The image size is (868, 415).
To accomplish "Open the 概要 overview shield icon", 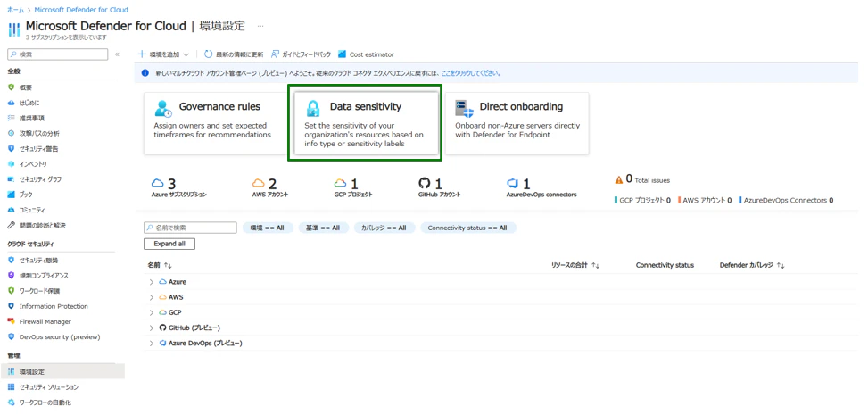I will coord(11,87).
